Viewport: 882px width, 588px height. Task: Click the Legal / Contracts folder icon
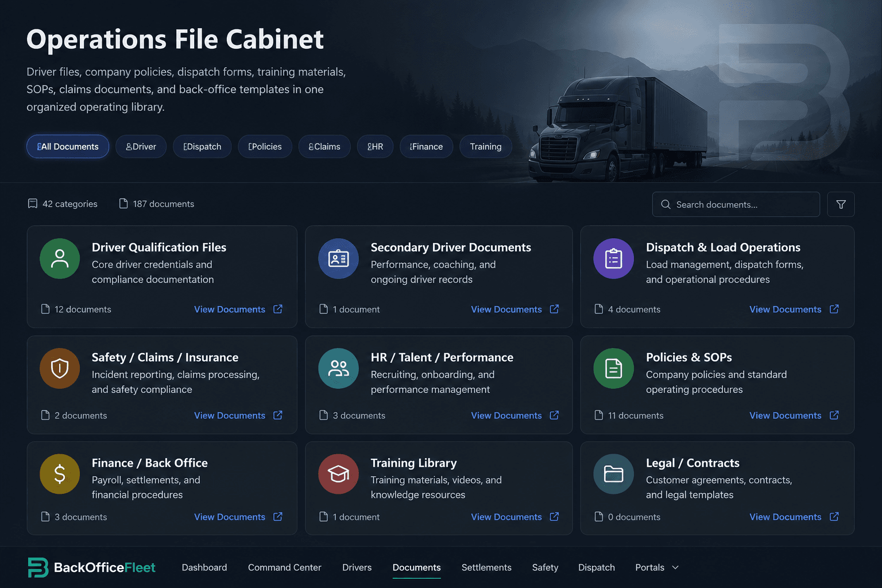coord(614,474)
